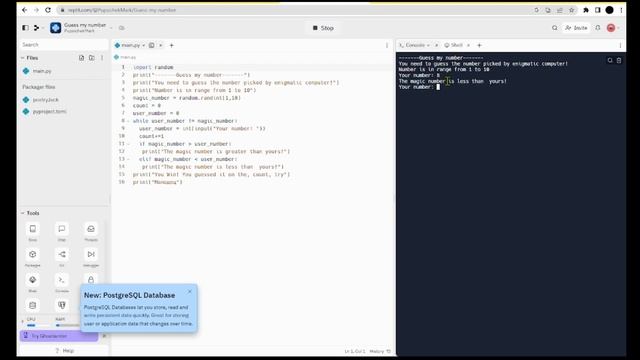Close the main.py editor tab
Viewport: 640px width, 360px height.
click(x=161, y=45)
